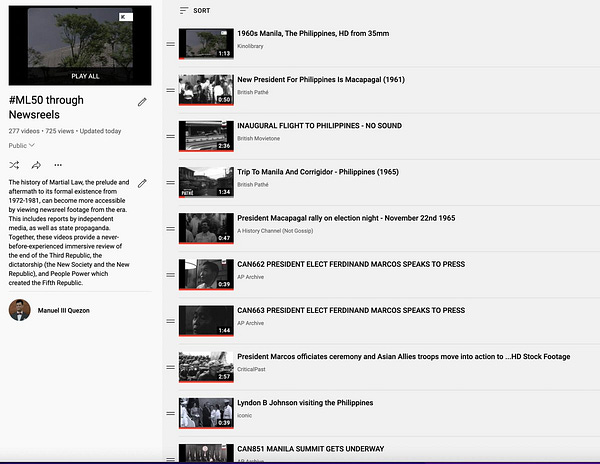600x464 pixels.
Task: Open title 'President Marcos officiates ceremony and Asian Allies'
Action: click(404, 357)
